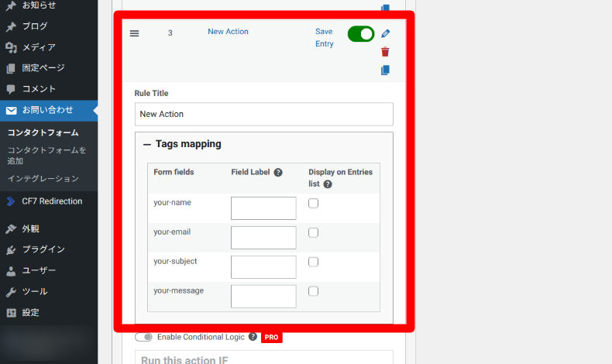Image resolution: width=612 pixels, height=364 pixels.
Task: Click the settings icon beside 設定
Action: (12, 313)
